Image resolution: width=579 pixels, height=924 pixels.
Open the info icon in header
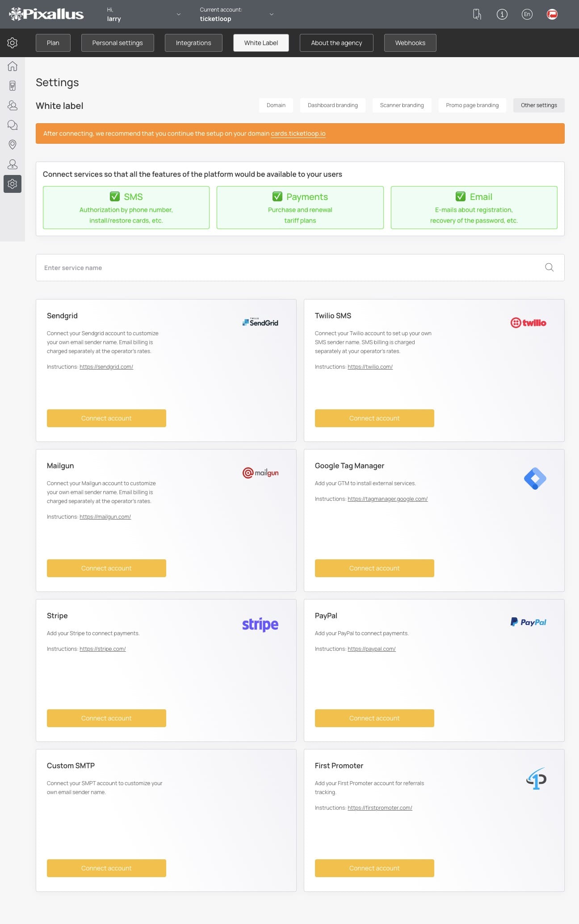pyautogui.click(x=502, y=14)
